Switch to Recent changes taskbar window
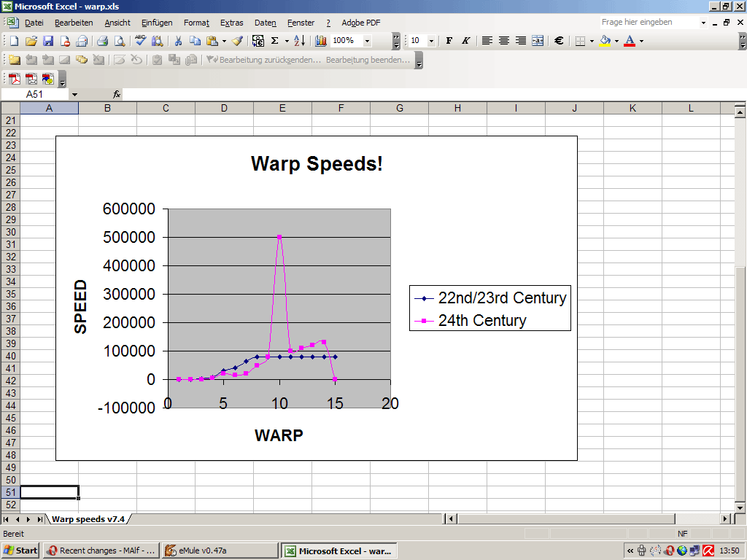 (101, 551)
